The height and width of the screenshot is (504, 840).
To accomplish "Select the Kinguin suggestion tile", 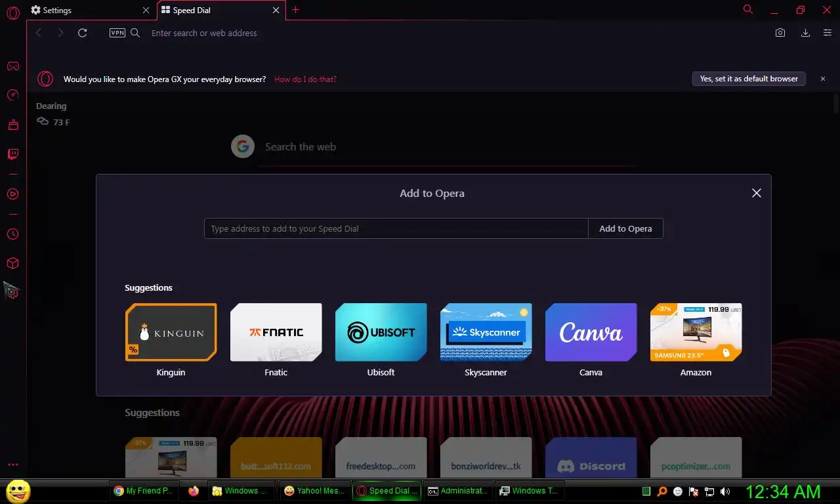I will (171, 332).
